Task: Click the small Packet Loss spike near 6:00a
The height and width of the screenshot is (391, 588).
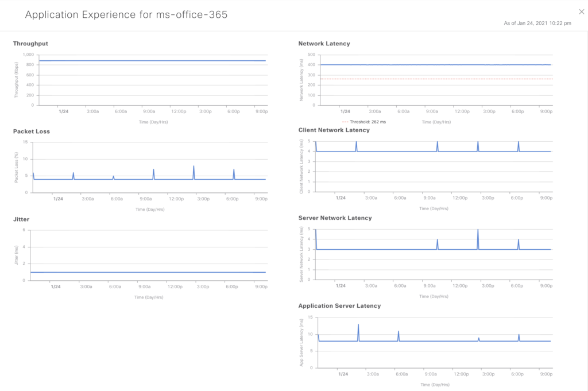Action: pyautogui.click(x=113, y=177)
